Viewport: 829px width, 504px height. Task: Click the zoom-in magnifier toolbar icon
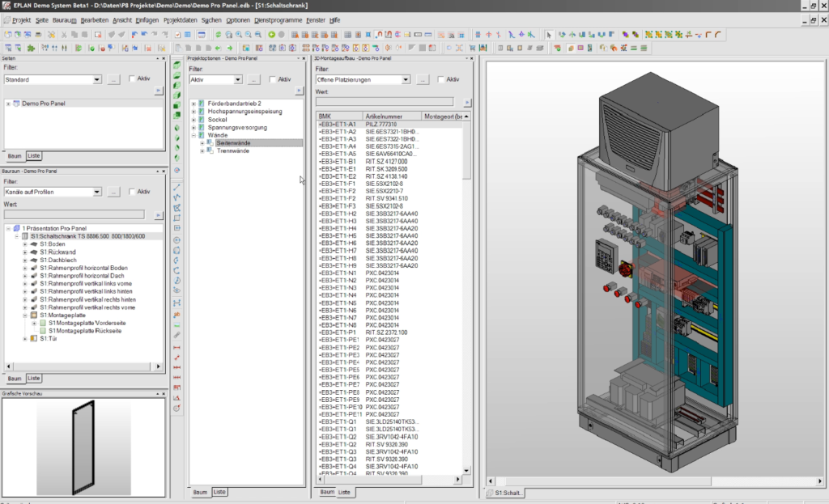239,35
